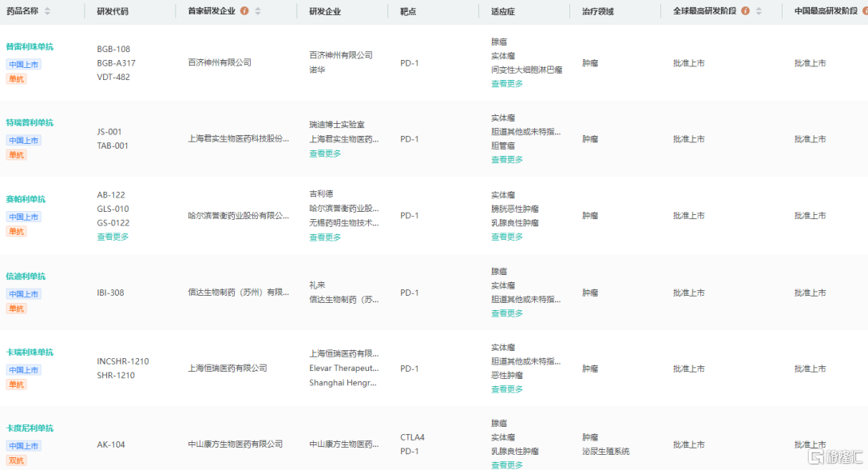
Task: Show 查看更多 indications for 信迪利单抗
Action: [x=507, y=313]
